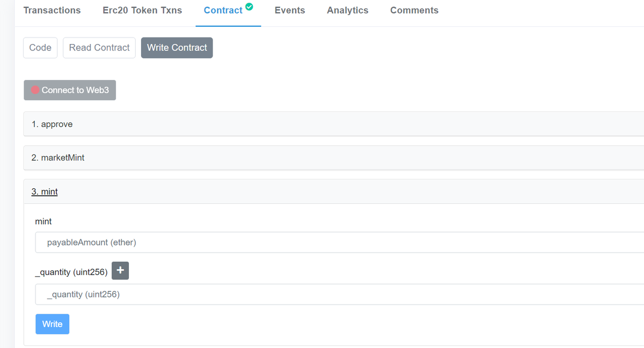Image resolution: width=644 pixels, height=348 pixels.
Task: Click the red connection status dot
Action: (x=35, y=90)
